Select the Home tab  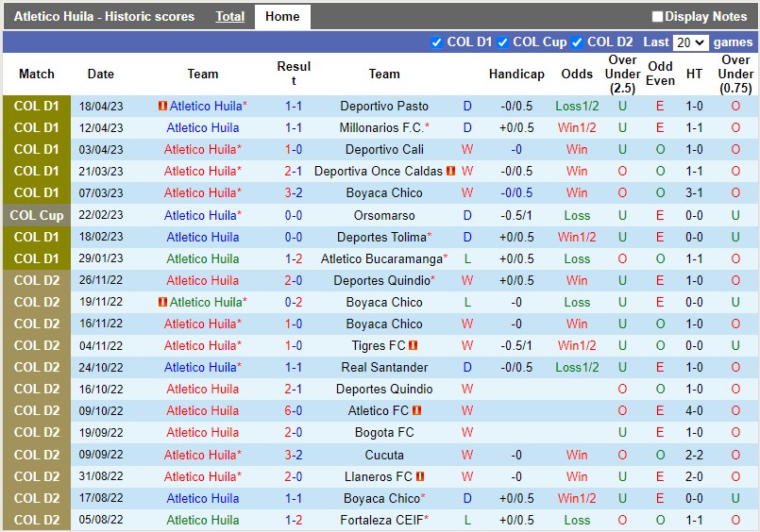pyautogui.click(x=282, y=16)
